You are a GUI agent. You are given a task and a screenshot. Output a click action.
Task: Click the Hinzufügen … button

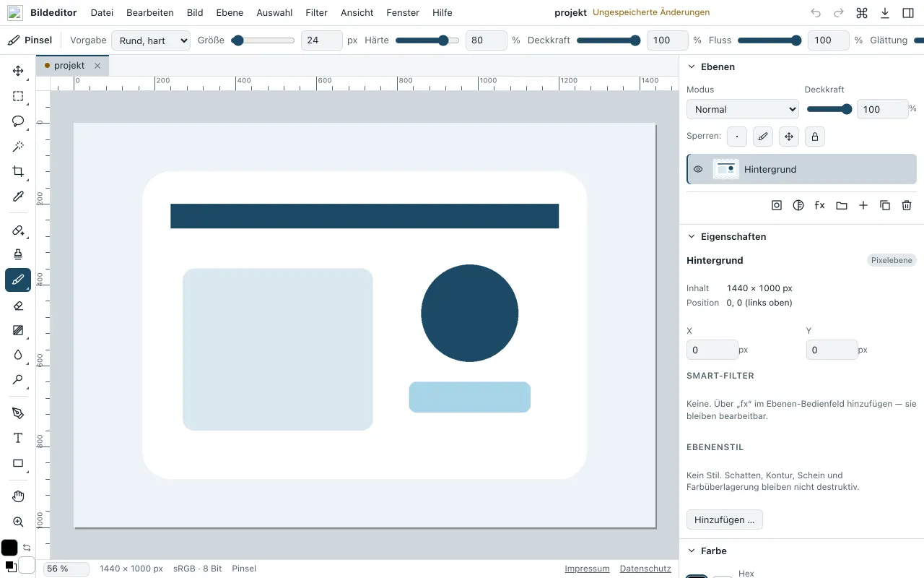pyautogui.click(x=724, y=519)
